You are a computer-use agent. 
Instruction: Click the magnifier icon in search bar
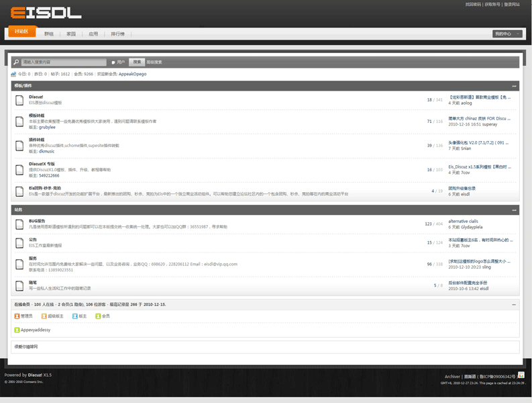[16, 62]
